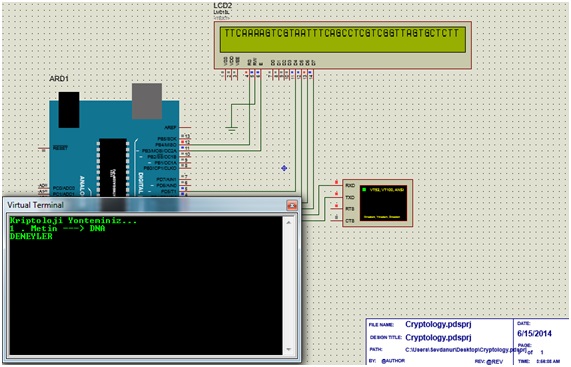Image resolution: width=571 pixels, height=367 pixels.
Task: Click the virtual terminal component's black screen
Action: click(x=383, y=203)
